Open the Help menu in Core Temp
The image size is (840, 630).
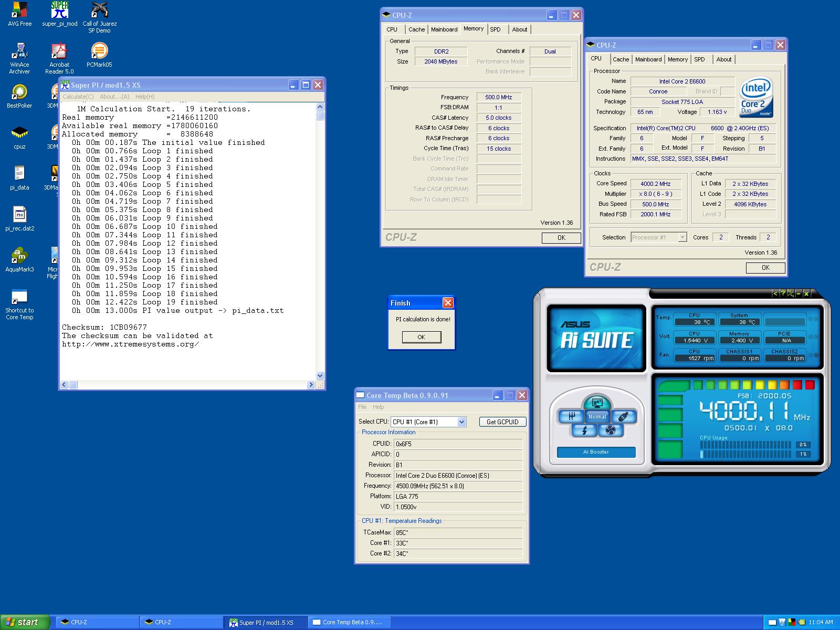[379, 407]
